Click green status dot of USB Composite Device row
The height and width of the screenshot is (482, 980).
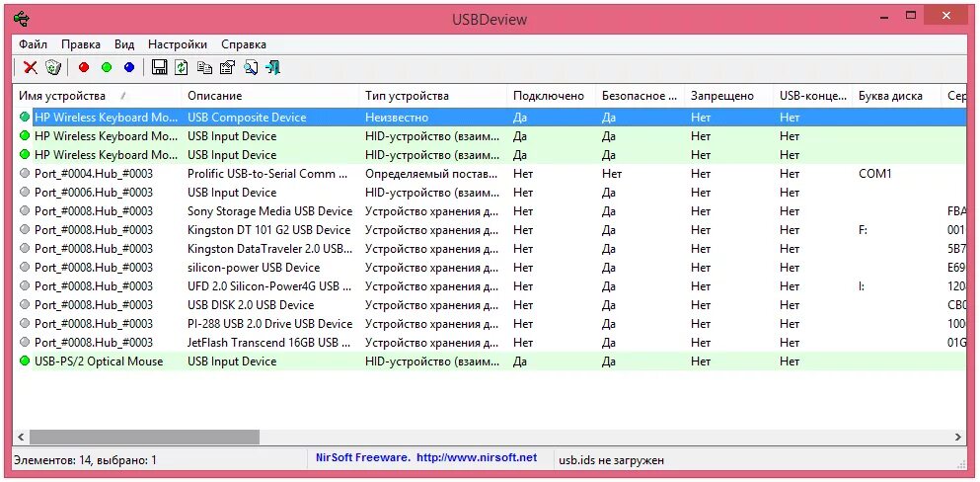25,117
